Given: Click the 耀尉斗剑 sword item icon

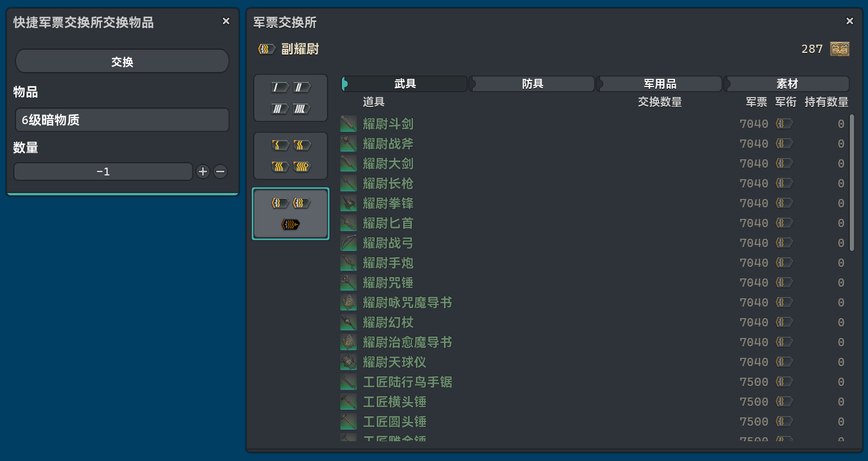Looking at the screenshot, I should pos(349,124).
